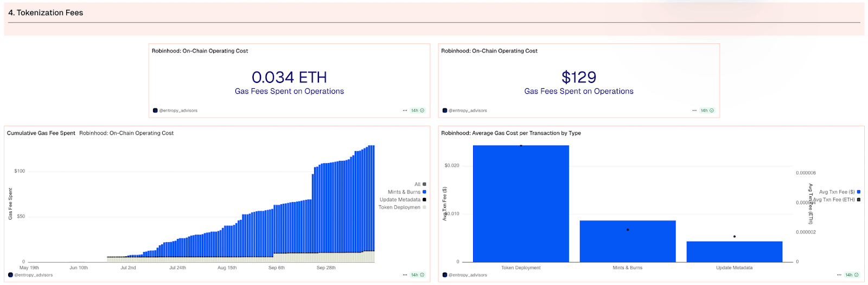
Task: Click the 14h refresh badge on the 0.034 ETH panel
Action: click(x=418, y=111)
